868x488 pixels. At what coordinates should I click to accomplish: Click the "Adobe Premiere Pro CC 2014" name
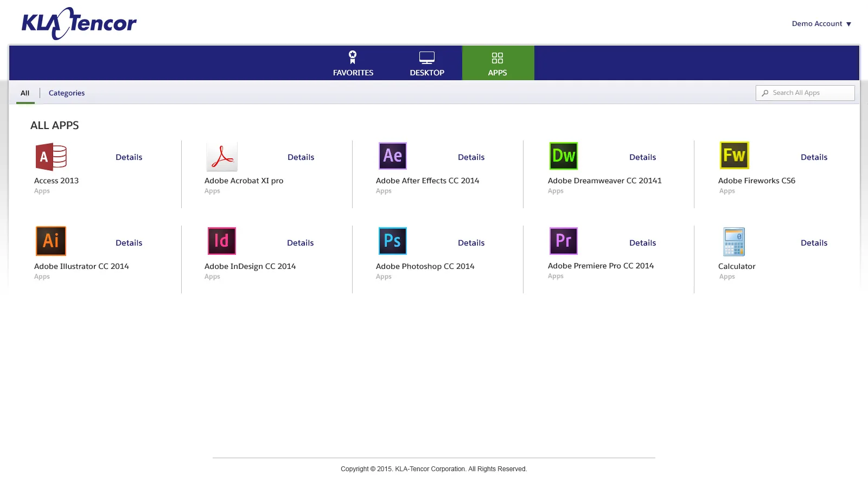[x=601, y=266]
